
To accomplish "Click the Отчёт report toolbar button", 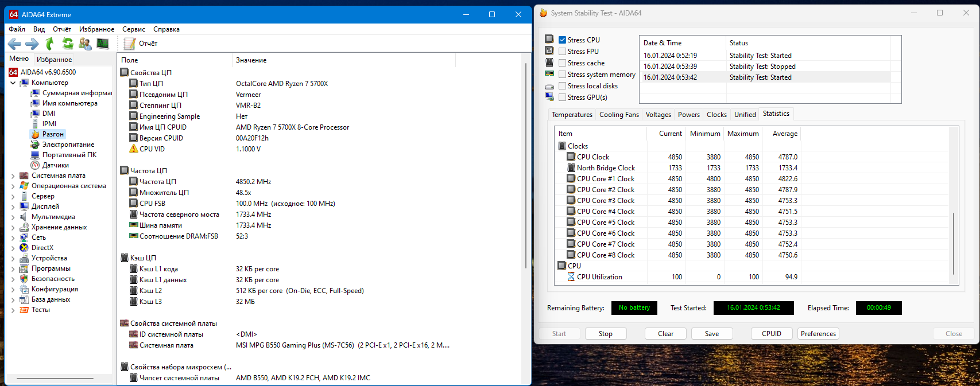I will [x=141, y=44].
